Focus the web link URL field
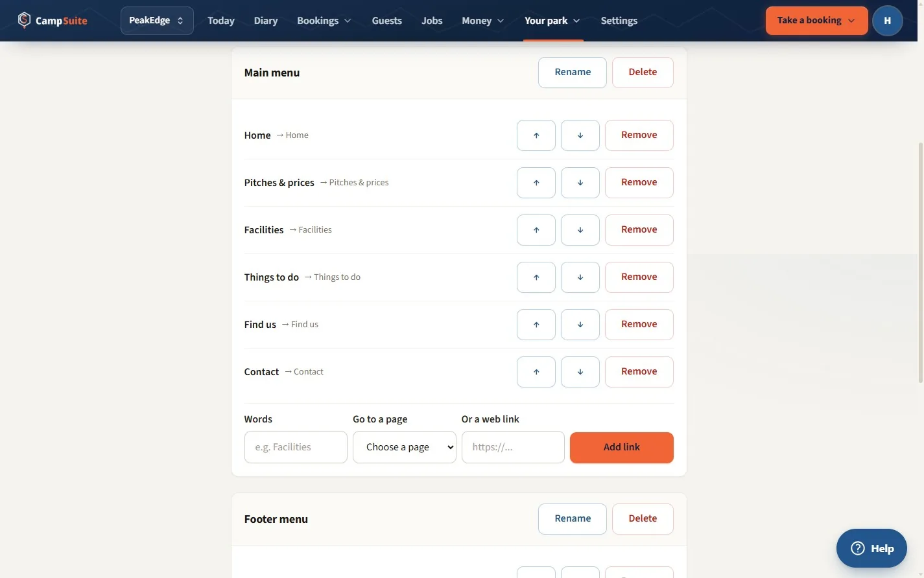The image size is (924, 578). (x=513, y=447)
